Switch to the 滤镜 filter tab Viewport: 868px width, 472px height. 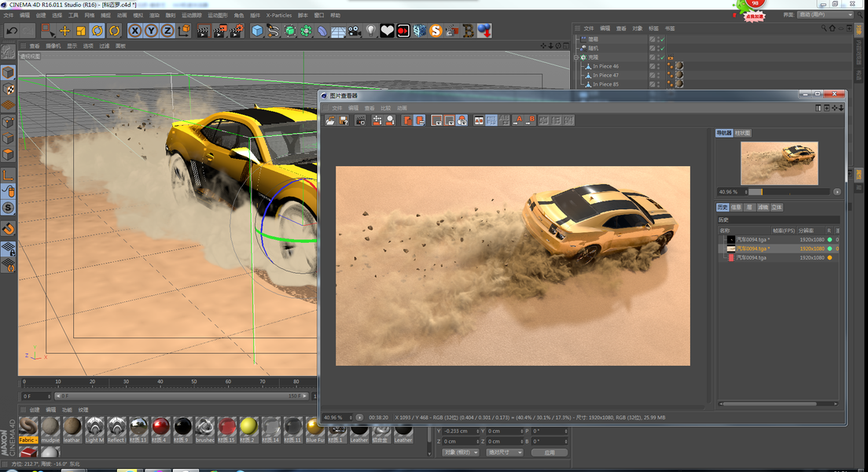pos(763,207)
